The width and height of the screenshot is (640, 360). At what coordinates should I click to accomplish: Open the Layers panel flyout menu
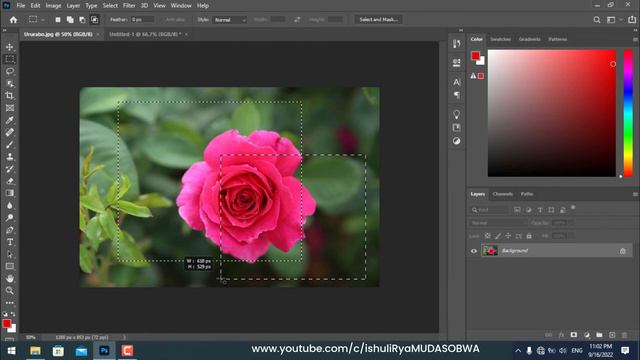pos(635,194)
